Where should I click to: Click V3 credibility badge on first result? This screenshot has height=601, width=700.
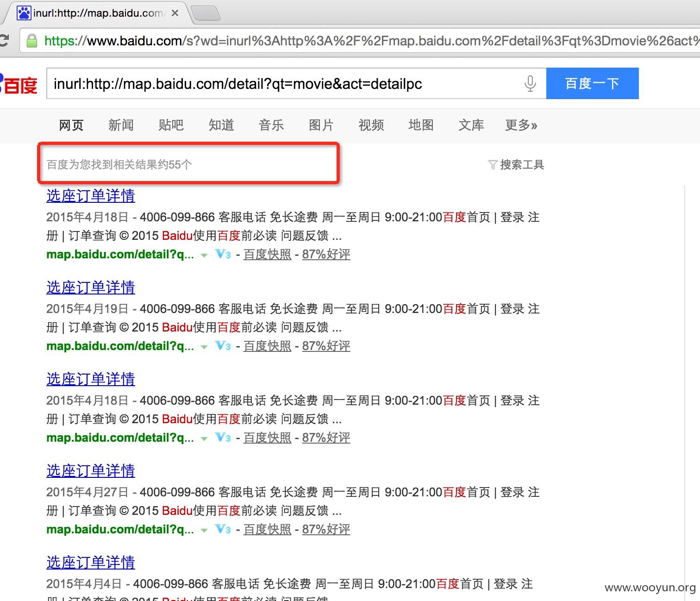(223, 254)
